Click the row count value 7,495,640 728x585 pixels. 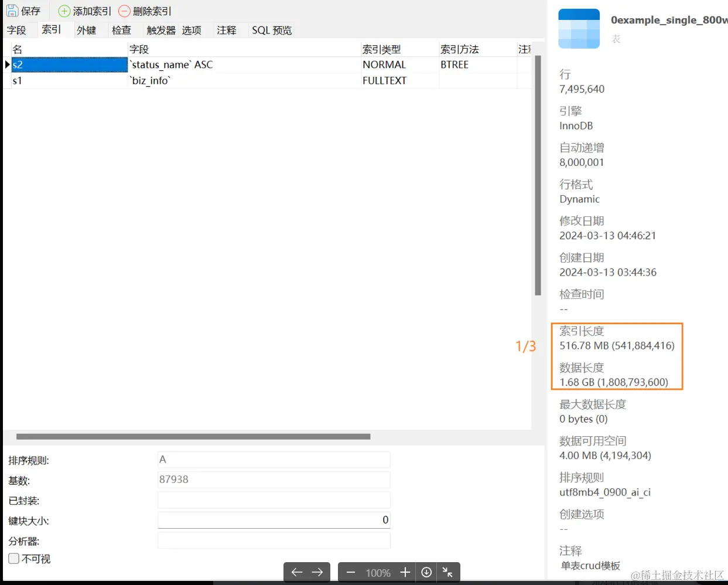pyautogui.click(x=582, y=89)
